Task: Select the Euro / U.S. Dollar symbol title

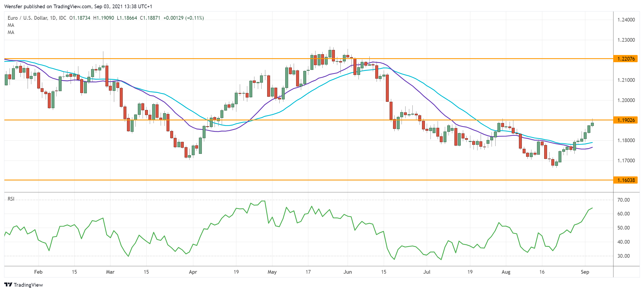Action: click(x=27, y=18)
